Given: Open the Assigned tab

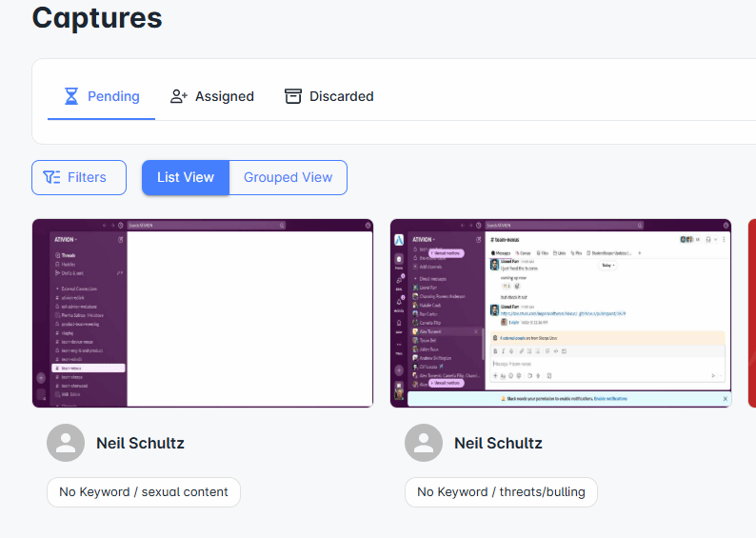Looking at the screenshot, I should coord(212,96).
